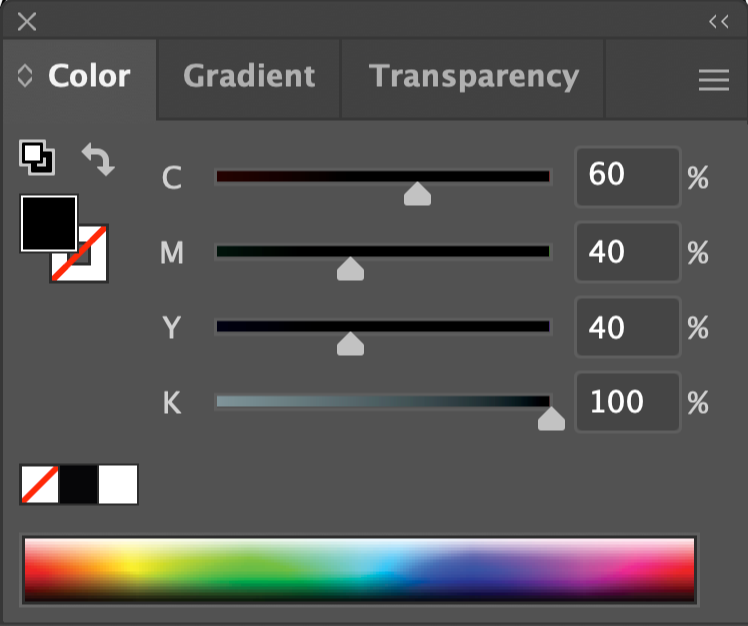Close the panel with the X icon
748x626 pixels.
[x=27, y=22]
